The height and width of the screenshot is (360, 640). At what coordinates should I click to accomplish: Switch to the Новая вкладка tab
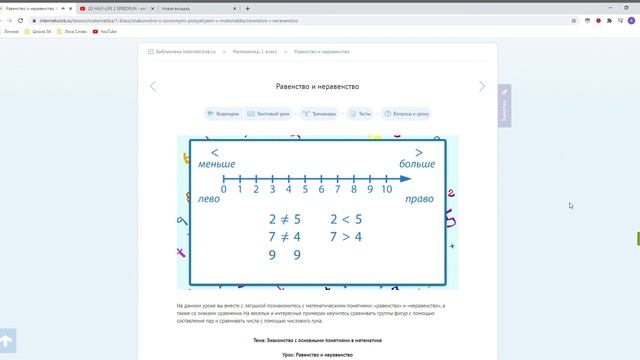point(199,8)
